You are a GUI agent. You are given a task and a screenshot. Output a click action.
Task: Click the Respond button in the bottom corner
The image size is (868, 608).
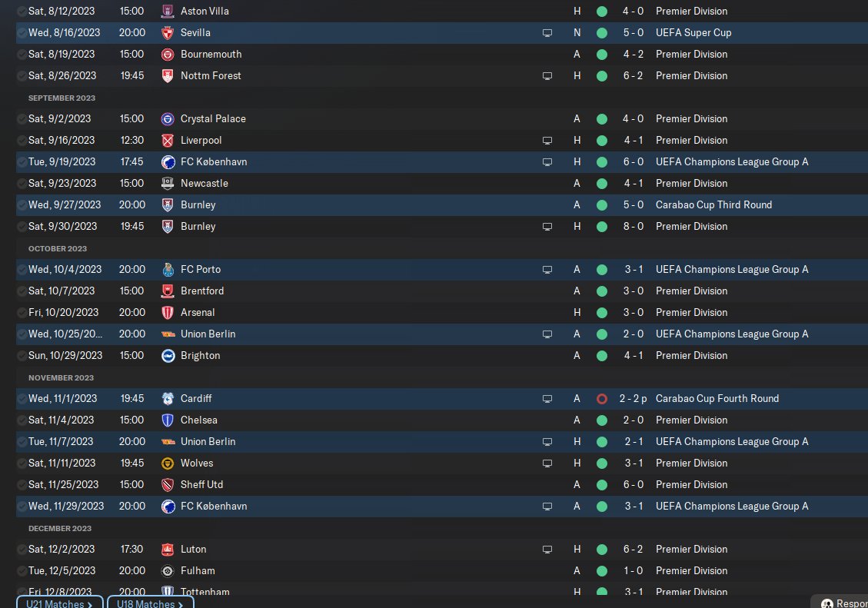tap(843, 603)
